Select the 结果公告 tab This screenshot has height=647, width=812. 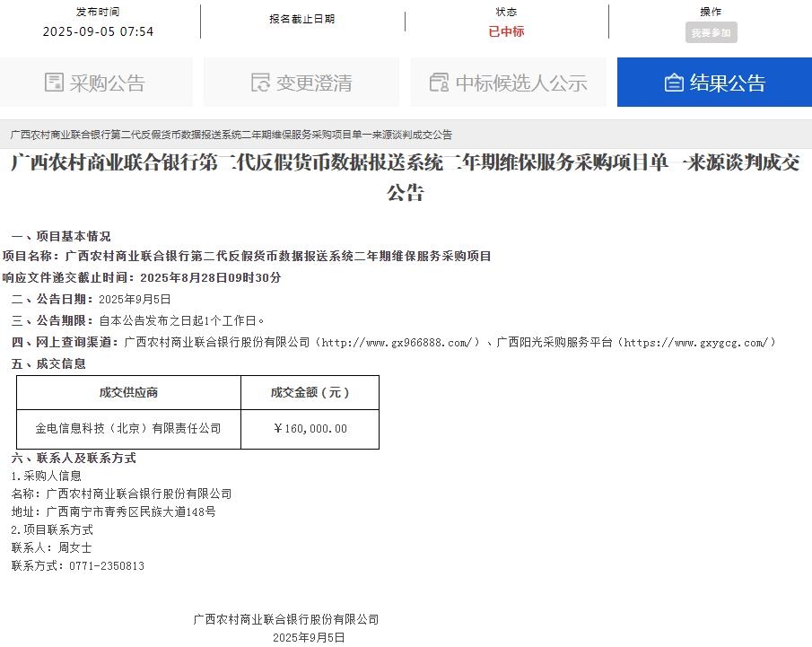point(714,83)
